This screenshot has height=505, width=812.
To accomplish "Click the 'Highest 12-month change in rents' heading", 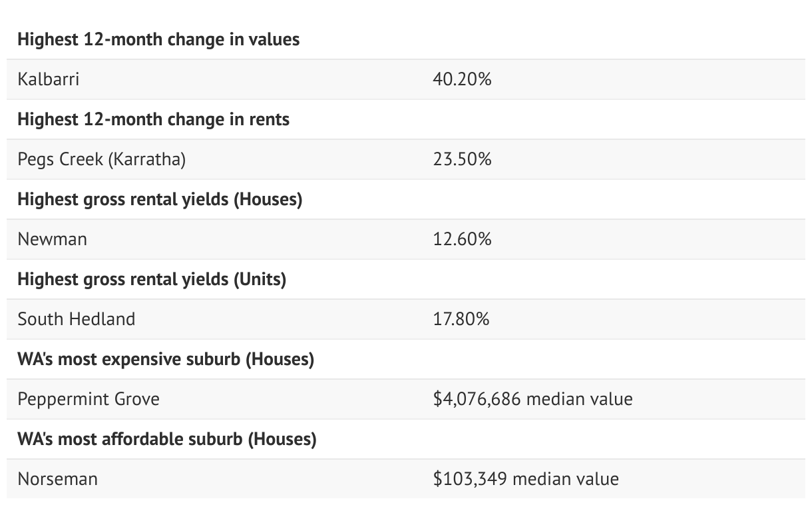I will pos(153,120).
